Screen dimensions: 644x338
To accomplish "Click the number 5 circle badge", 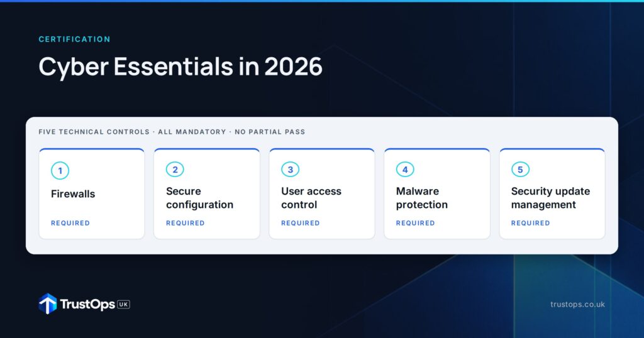I will [x=520, y=170].
